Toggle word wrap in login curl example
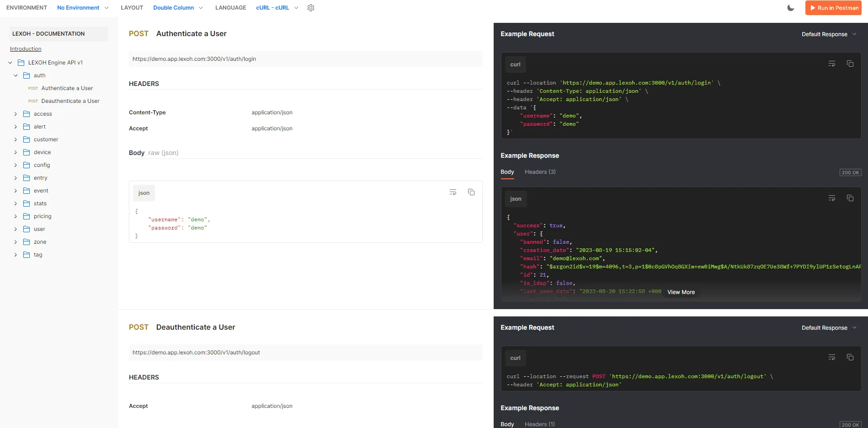Screen dimensions: 868x428 click(832, 64)
